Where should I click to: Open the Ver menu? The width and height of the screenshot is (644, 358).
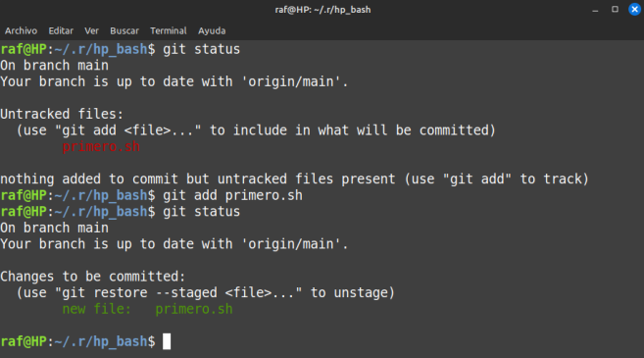(91, 30)
